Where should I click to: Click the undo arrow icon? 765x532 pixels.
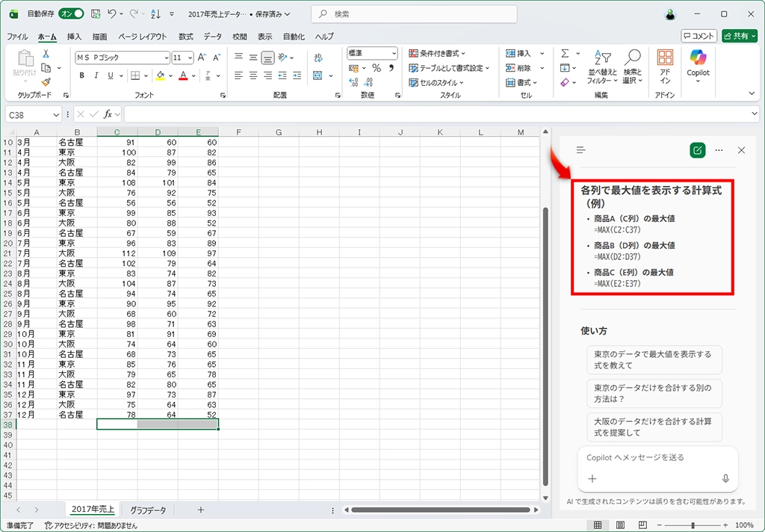click(x=112, y=13)
